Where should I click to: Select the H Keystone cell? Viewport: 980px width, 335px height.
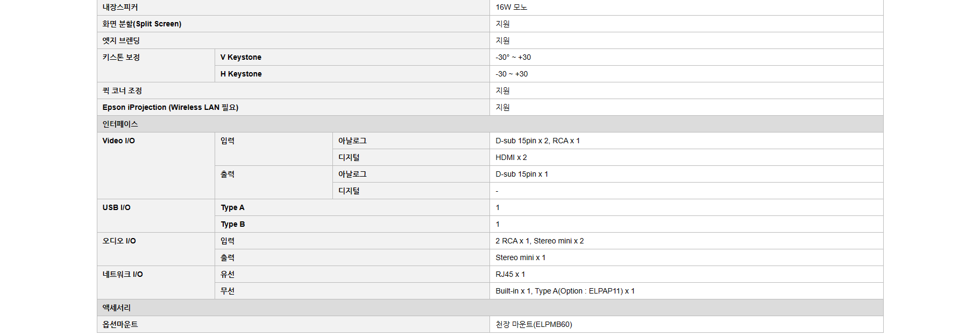pyautogui.click(x=241, y=74)
